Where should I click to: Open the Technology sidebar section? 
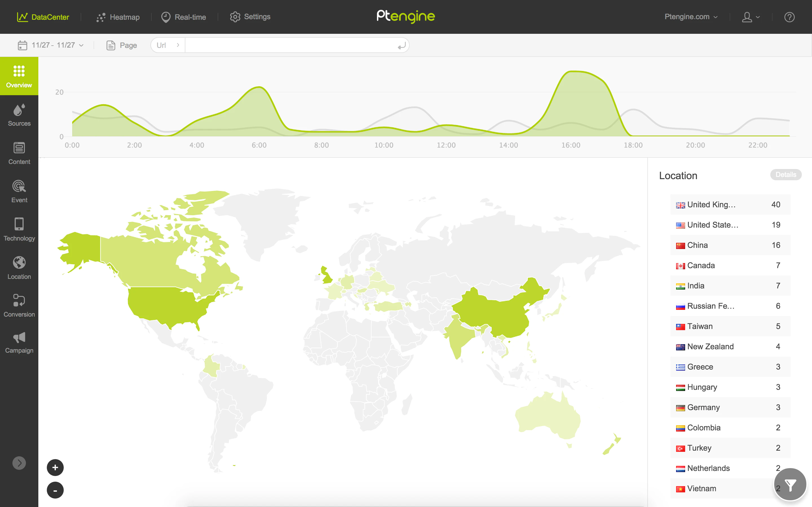tap(19, 229)
